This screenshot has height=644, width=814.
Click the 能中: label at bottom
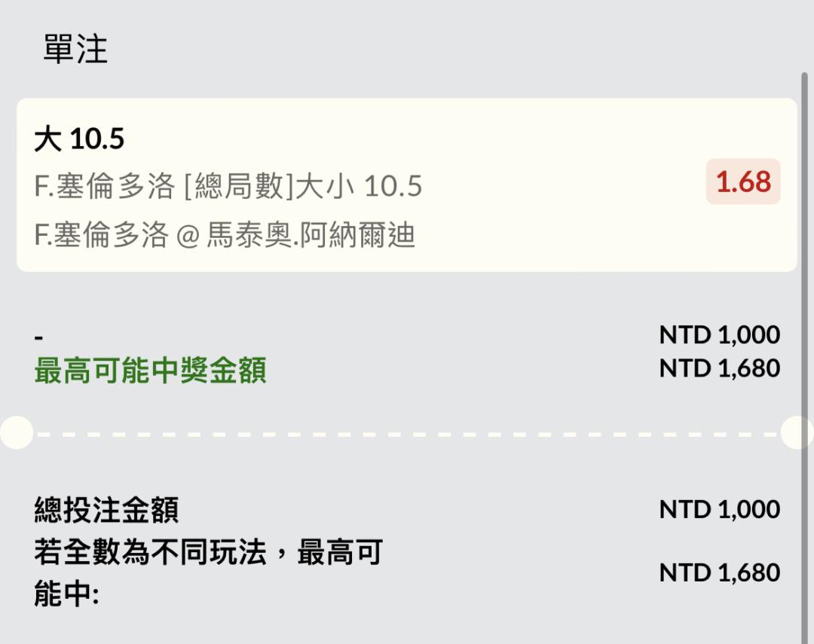[66, 594]
